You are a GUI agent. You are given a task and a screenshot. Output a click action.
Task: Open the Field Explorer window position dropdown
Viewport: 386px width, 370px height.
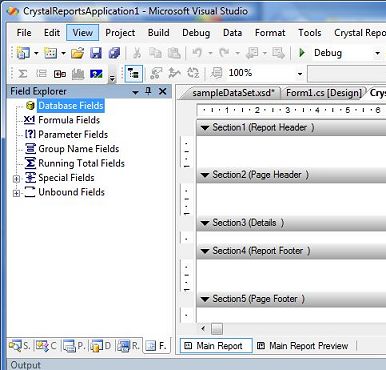pyautogui.click(x=135, y=92)
